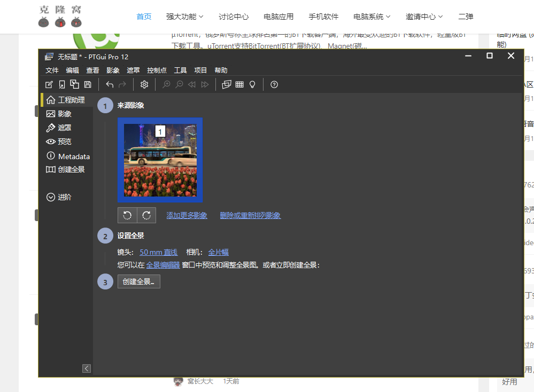
Task: Expand the 强大功能 website dropdown
Action: point(184,17)
